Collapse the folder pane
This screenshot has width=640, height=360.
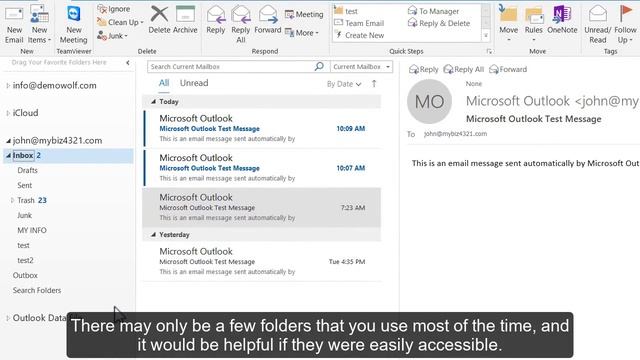click(x=128, y=62)
